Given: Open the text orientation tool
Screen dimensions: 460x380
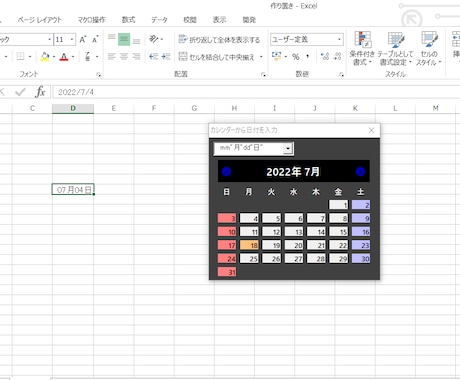Looking at the screenshot, I should (x=153, y=39).
